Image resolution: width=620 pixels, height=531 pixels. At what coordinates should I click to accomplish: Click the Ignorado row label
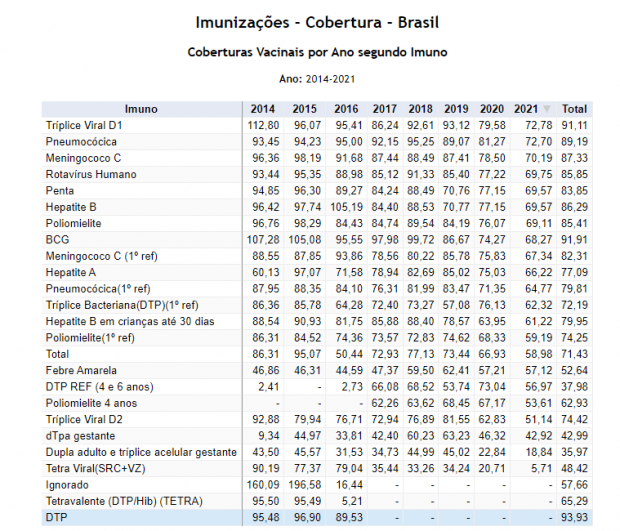tap(69, 483)
